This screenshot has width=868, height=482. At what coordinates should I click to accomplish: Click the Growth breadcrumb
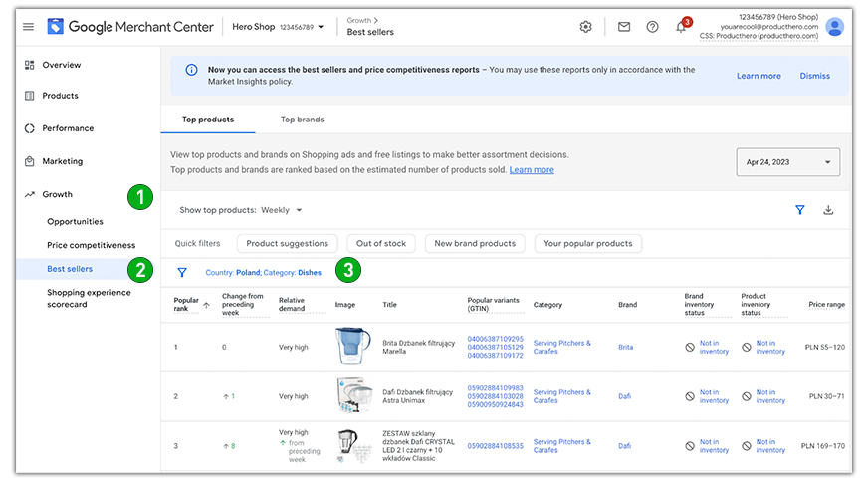pyautogui.click(x=359, y=21)
